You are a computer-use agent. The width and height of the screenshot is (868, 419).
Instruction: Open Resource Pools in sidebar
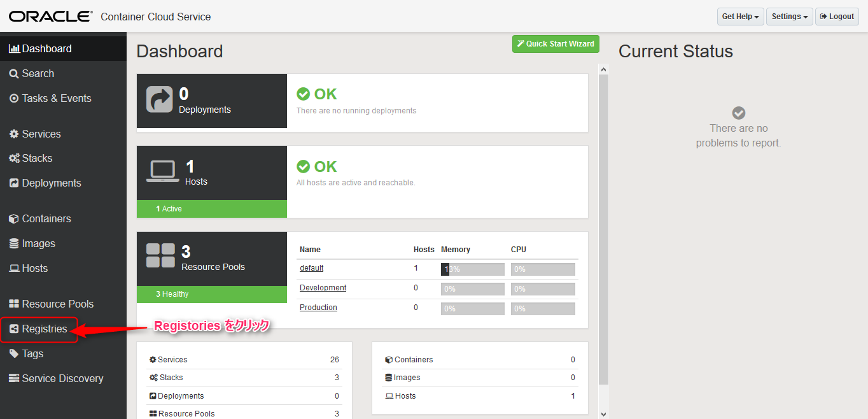63,304
